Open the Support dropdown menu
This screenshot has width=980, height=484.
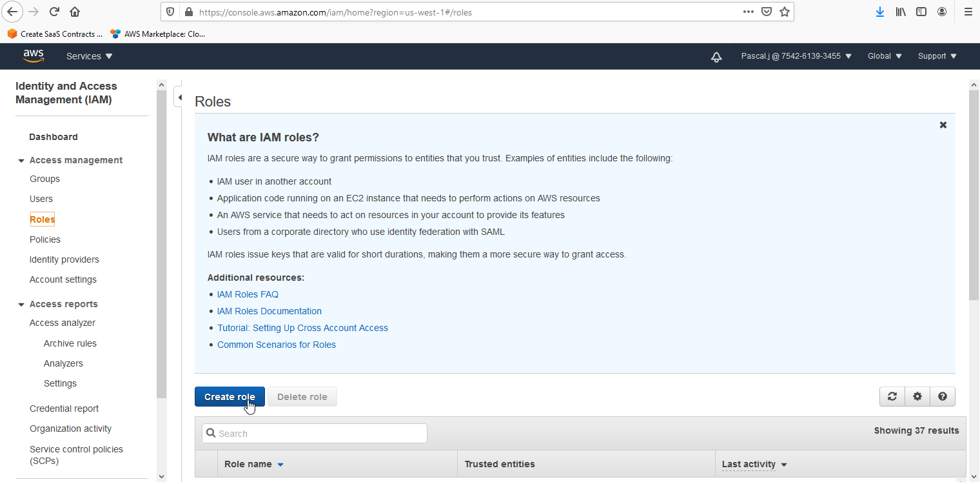pyautogui.click(x=937, y=56)
